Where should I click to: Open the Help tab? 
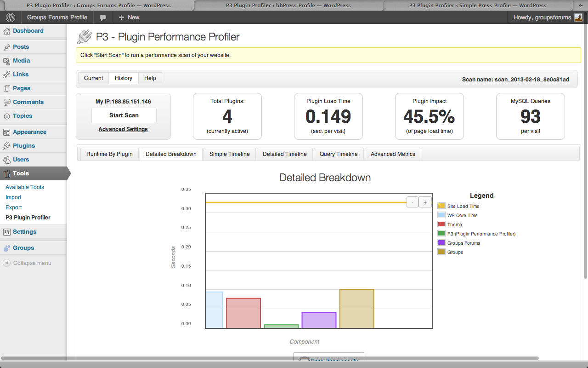150,78
